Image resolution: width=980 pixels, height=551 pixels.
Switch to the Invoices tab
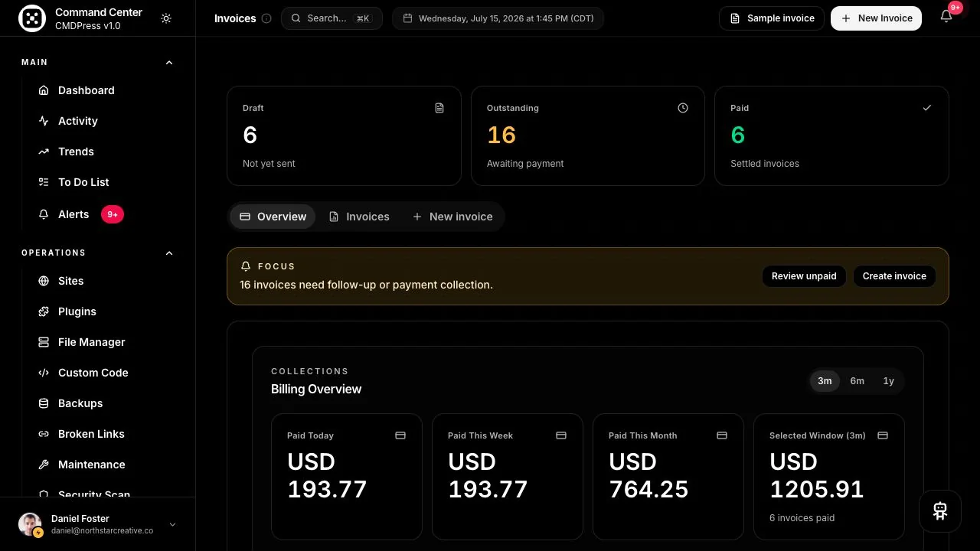tap(359, 217)
